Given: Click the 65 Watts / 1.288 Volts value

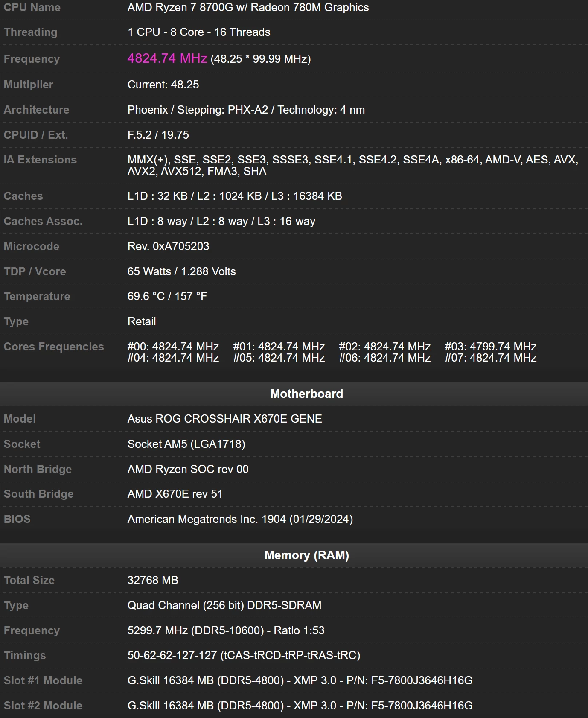Looking at the screenshot, I should 181,271.
